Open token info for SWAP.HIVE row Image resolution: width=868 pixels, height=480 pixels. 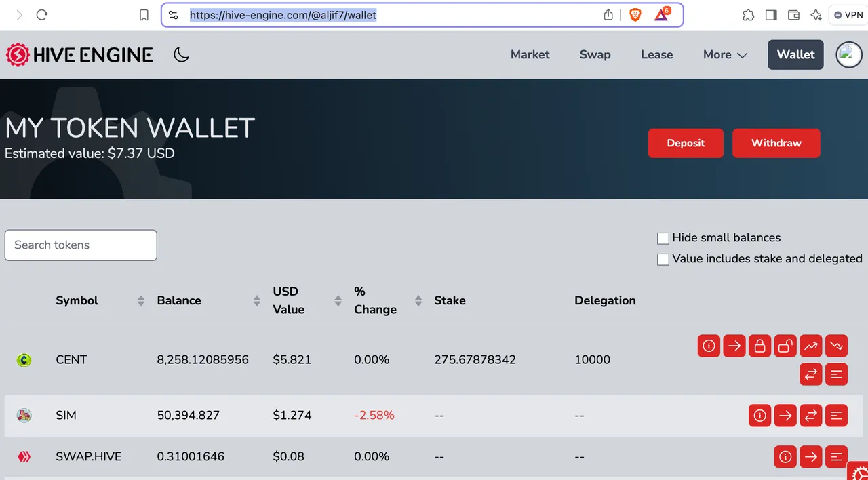(785, 457)
